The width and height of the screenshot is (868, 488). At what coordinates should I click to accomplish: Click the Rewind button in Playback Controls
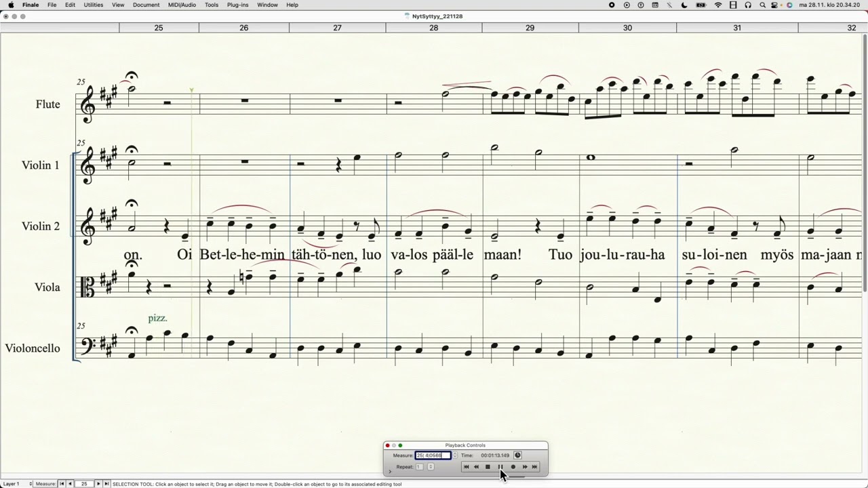476,466
